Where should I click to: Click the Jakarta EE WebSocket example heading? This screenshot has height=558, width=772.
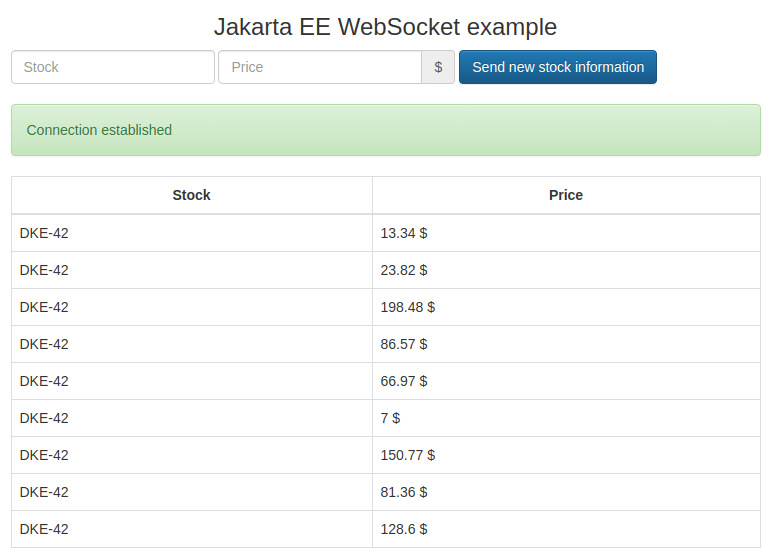386,27
